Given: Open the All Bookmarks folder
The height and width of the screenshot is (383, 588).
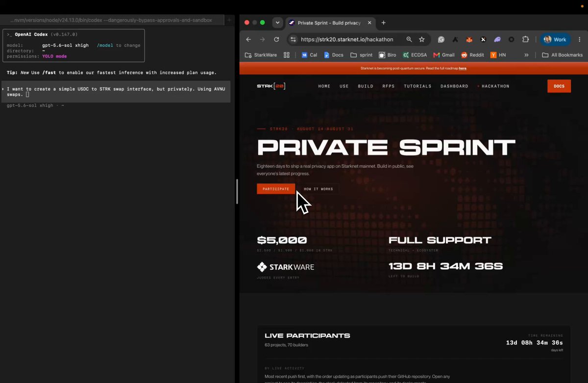Looking at the screenshot, I should 562,55.
